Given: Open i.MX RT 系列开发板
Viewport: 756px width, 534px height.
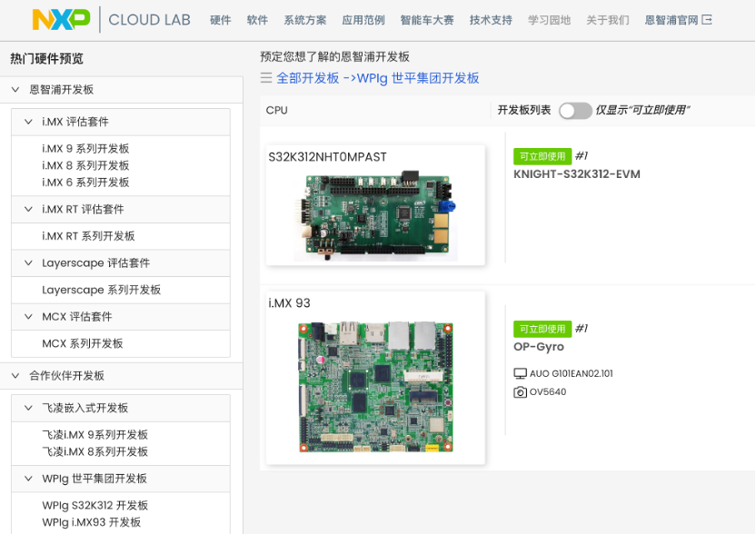Looking at the screenshot, I should 88,236.
